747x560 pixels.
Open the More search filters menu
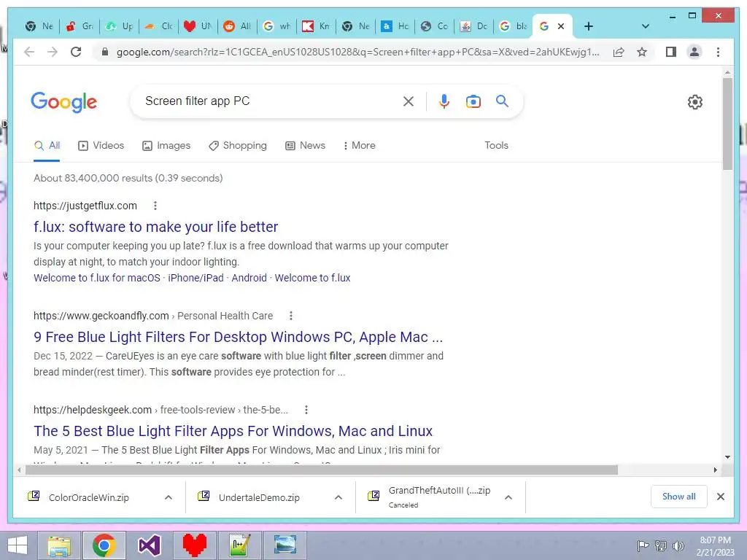(359, 146)
